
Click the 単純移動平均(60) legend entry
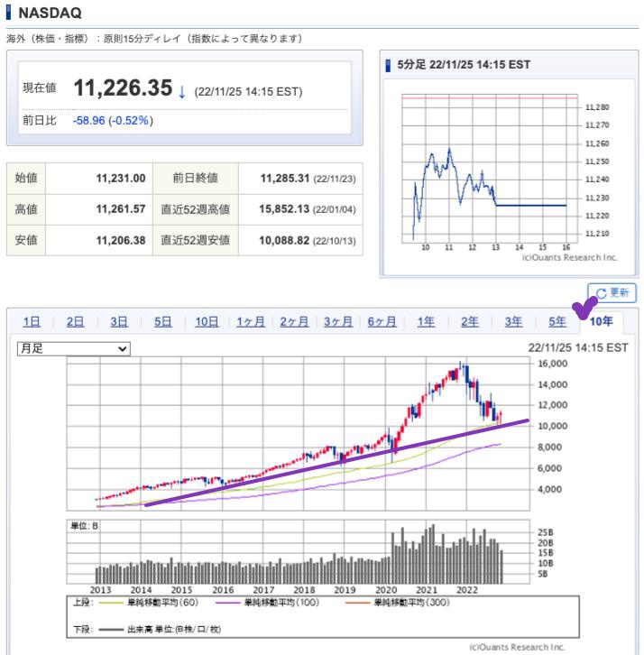149,603
